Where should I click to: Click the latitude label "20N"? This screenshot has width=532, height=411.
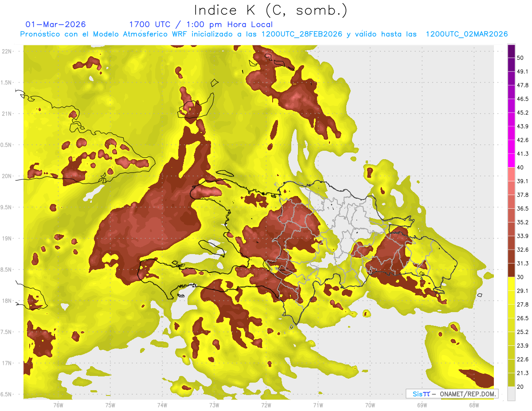[x=6, y=176]
